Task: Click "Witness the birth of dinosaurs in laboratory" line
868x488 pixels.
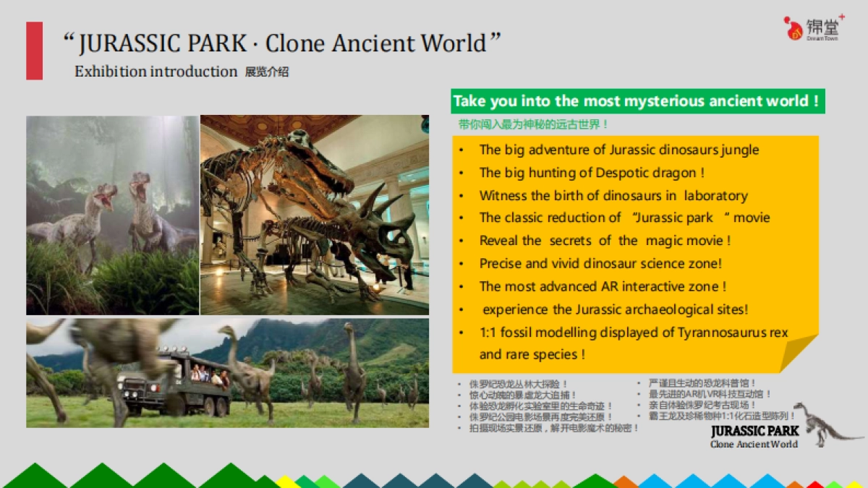Action: [x=613, y=196]
